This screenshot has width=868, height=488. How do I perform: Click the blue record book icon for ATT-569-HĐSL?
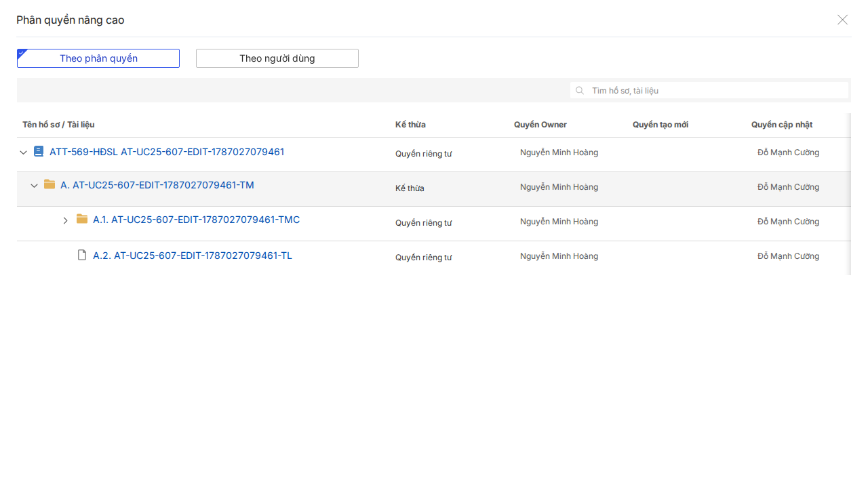coord(39,152)
